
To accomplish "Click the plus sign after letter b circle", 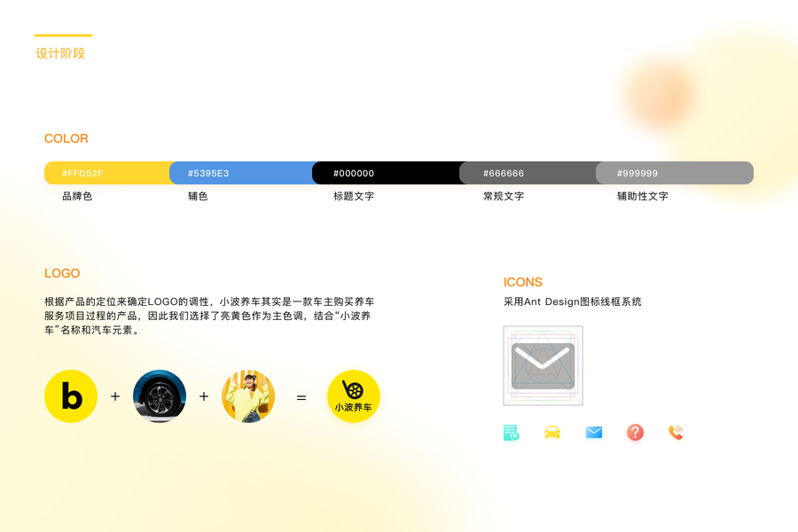I will point(115,396).
